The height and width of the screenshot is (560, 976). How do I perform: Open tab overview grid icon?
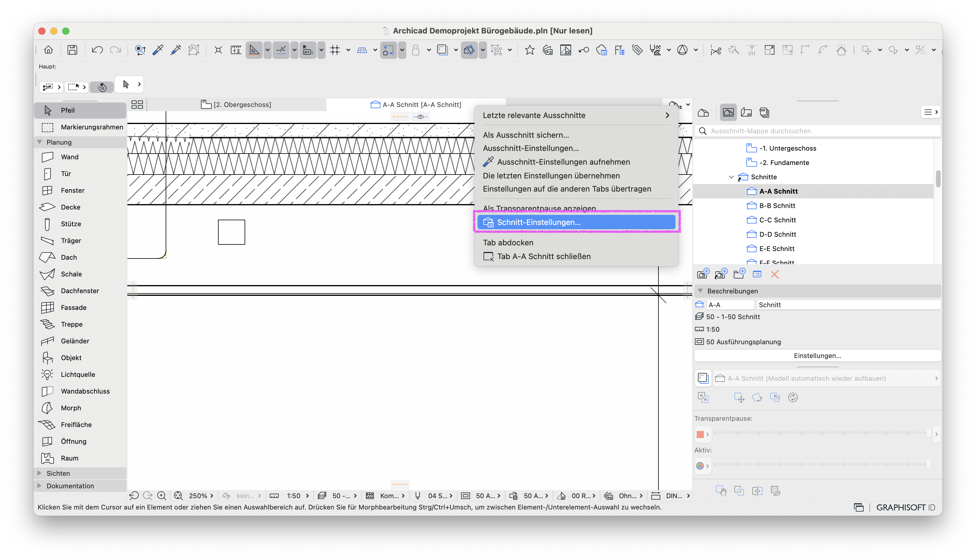(x=137, y=105)
